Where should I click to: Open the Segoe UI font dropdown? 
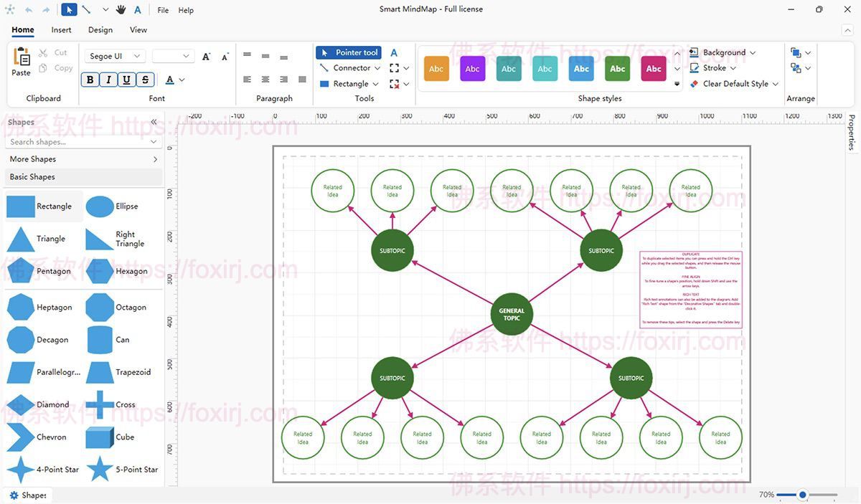coord(116,56)
